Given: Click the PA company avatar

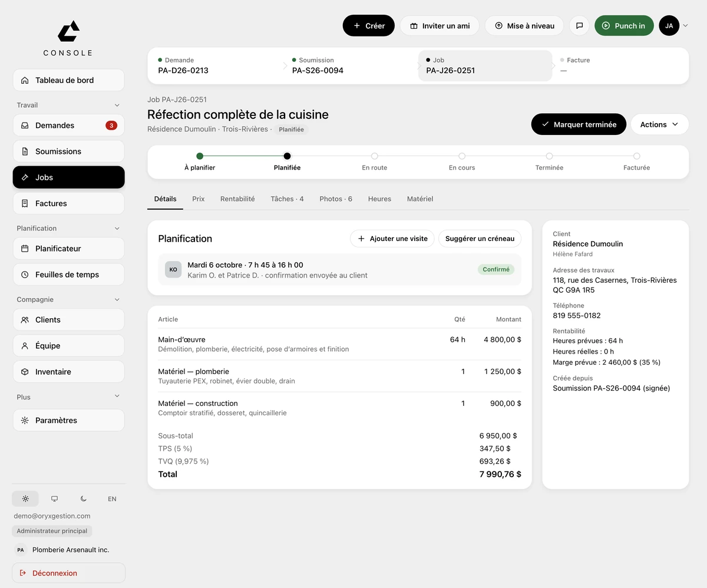Looking at the screenshot, I should click(21, 550).
